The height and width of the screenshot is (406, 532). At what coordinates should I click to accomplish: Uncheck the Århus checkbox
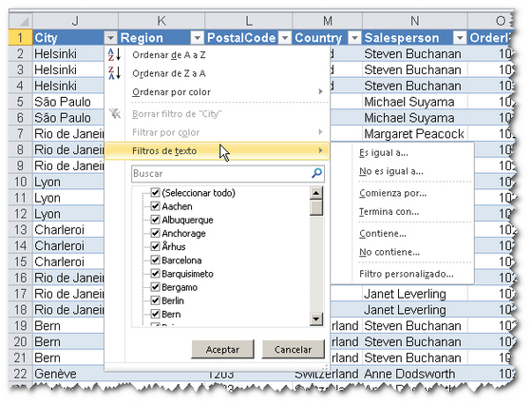click(155, 246)
